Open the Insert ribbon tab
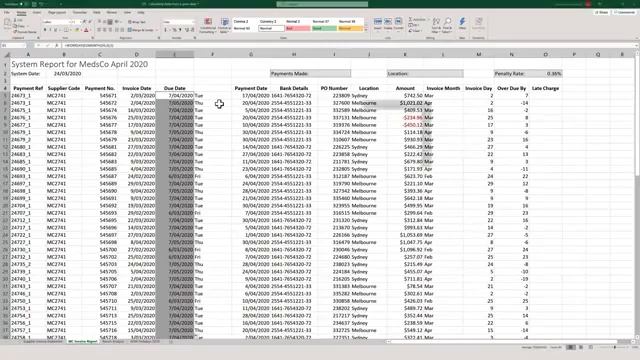The width and height of the screenshot is (640, 360). click(x=37, y=13)
